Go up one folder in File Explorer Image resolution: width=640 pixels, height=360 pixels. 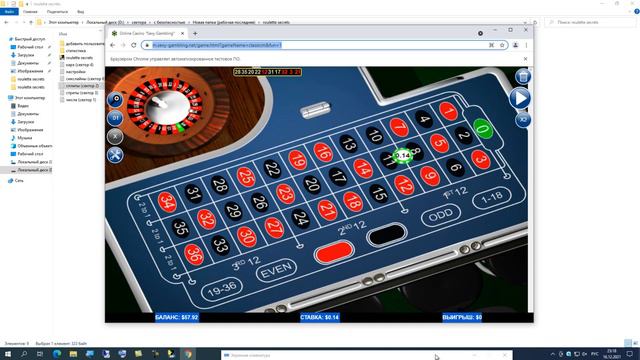click(31, 22)
